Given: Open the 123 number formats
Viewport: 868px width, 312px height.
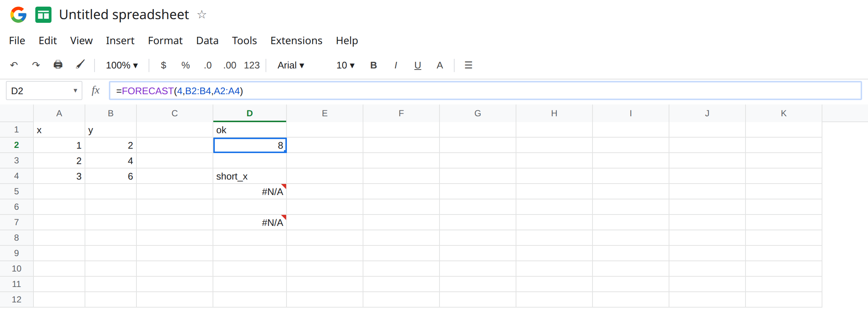Looking at the screenshot, I should [252, 65].
